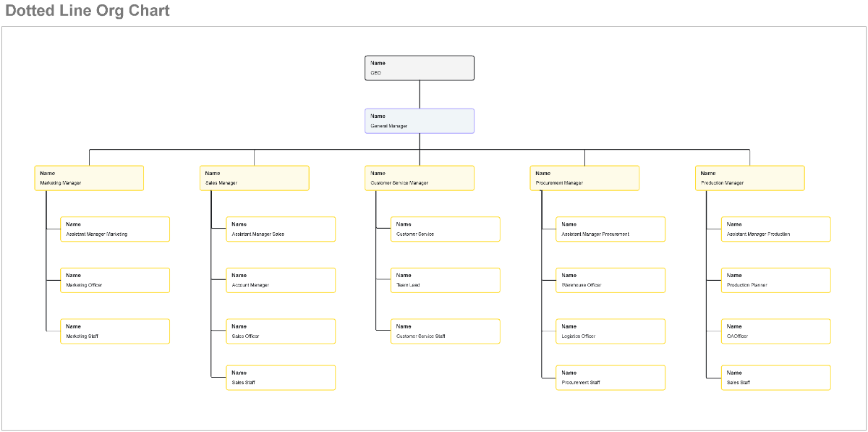
Task: Click the Sales Officer box
Action: [x=281, y=331]
